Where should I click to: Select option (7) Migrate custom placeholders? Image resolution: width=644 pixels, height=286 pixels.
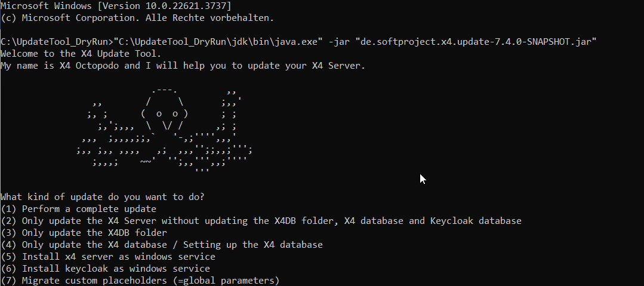click(140, 280)
